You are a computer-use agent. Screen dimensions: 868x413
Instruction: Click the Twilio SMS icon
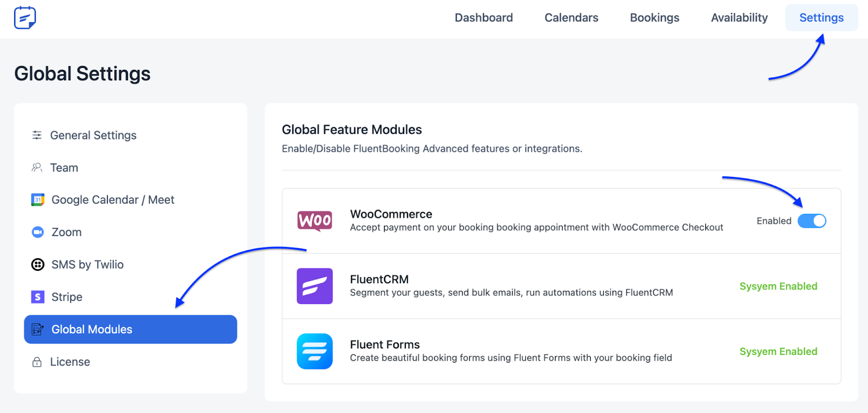[x=37, y=265]
